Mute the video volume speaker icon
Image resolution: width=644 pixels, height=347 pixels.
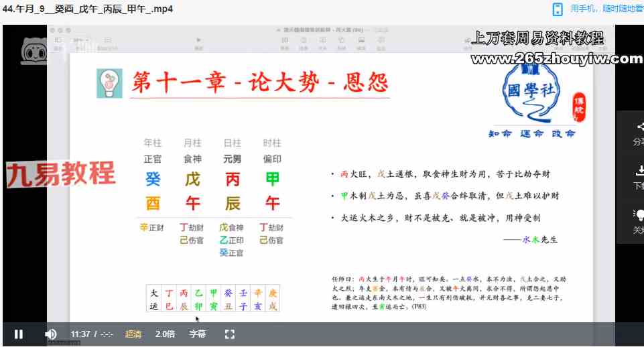tap(50, 334)
